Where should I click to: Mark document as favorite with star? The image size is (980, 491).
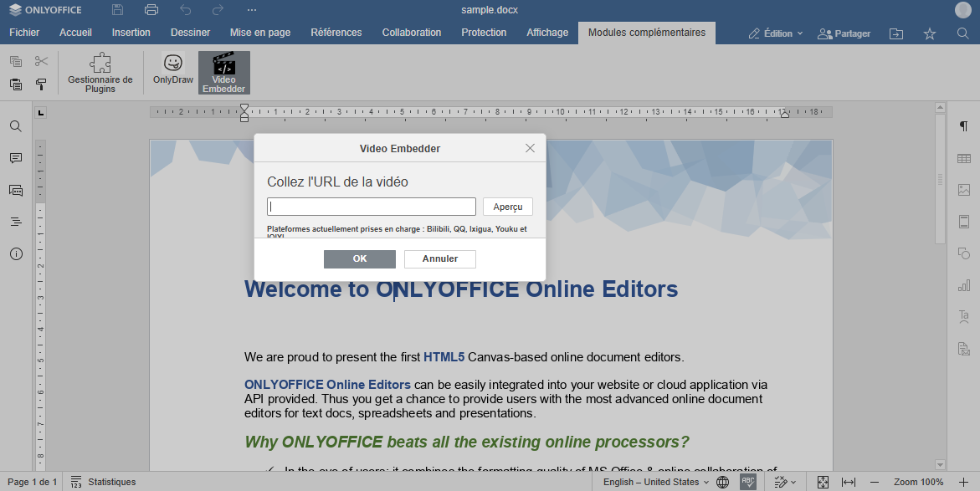(930, 33)
